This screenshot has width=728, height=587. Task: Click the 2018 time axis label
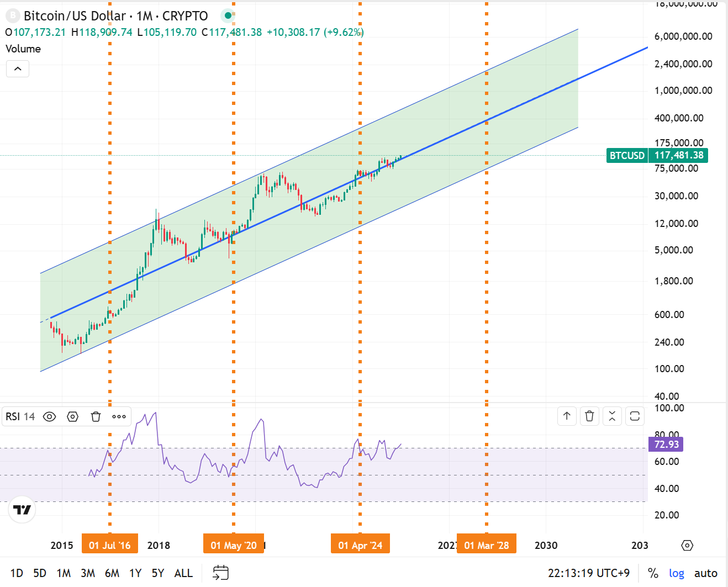click(x=159, y=545)
